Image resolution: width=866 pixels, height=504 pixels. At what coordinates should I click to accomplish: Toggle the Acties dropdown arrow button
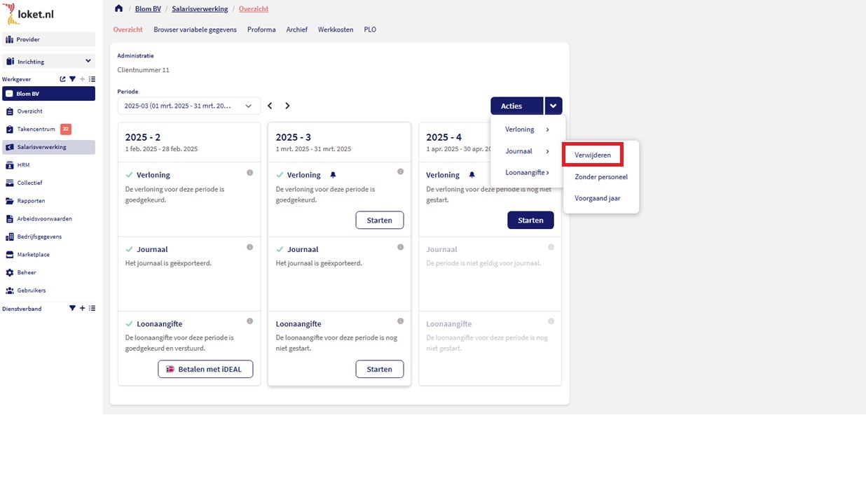pyautogui.click(x=553, y=106)
